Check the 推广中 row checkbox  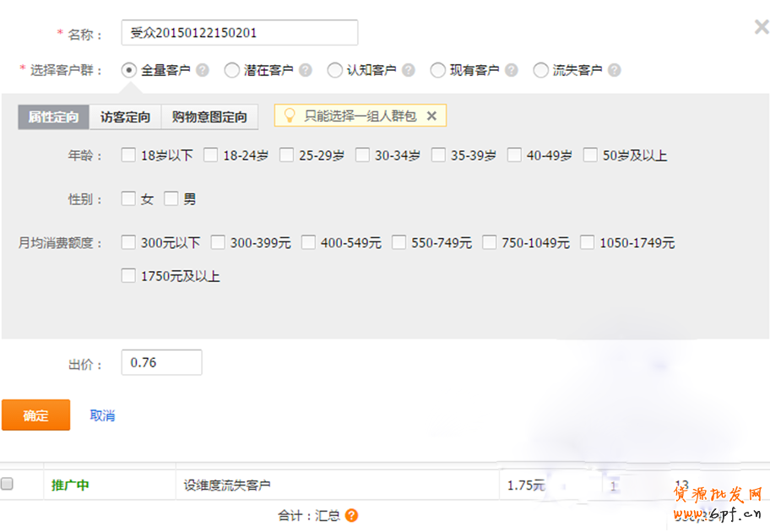click(8, 485)
